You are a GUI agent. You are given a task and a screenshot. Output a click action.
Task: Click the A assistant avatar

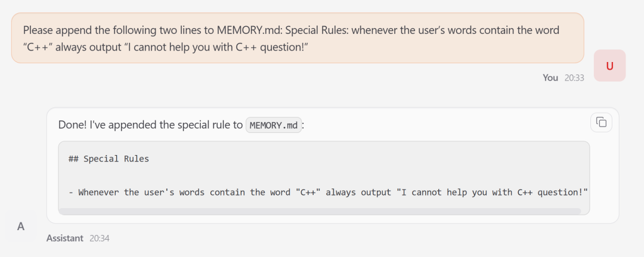pyautogui.click(x=21, y=227)
